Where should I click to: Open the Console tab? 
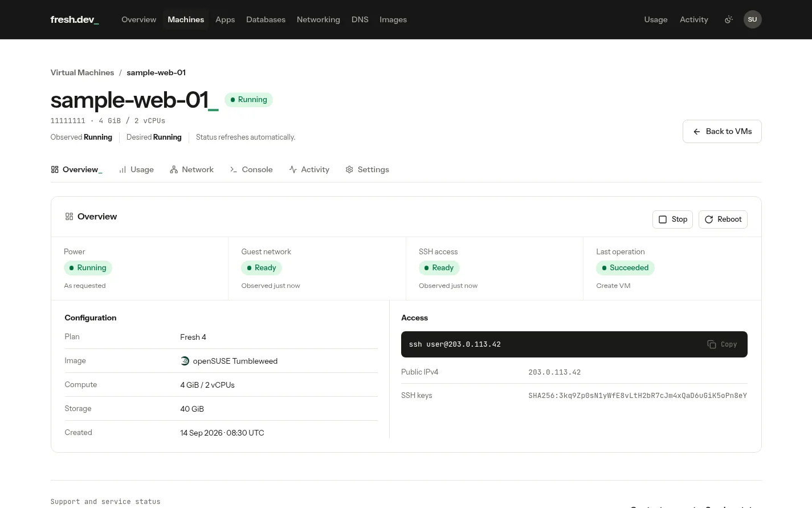pyautogui.click(x=251, y=170)
